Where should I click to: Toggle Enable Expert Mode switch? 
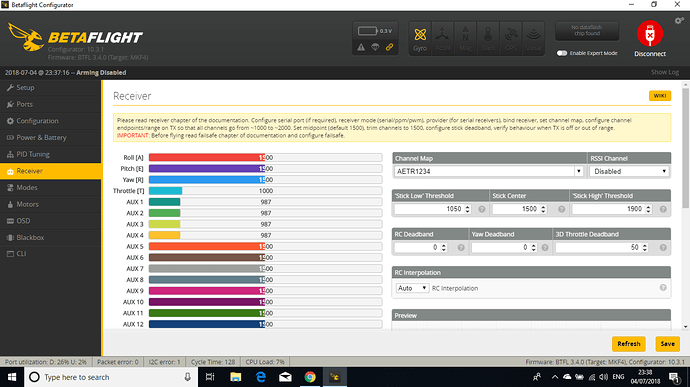[x=562, y=53]
